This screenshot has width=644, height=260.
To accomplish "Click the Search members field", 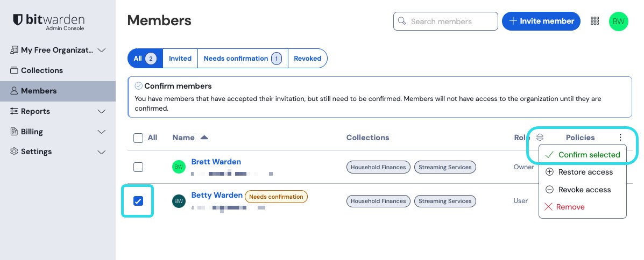I will 451,21.
